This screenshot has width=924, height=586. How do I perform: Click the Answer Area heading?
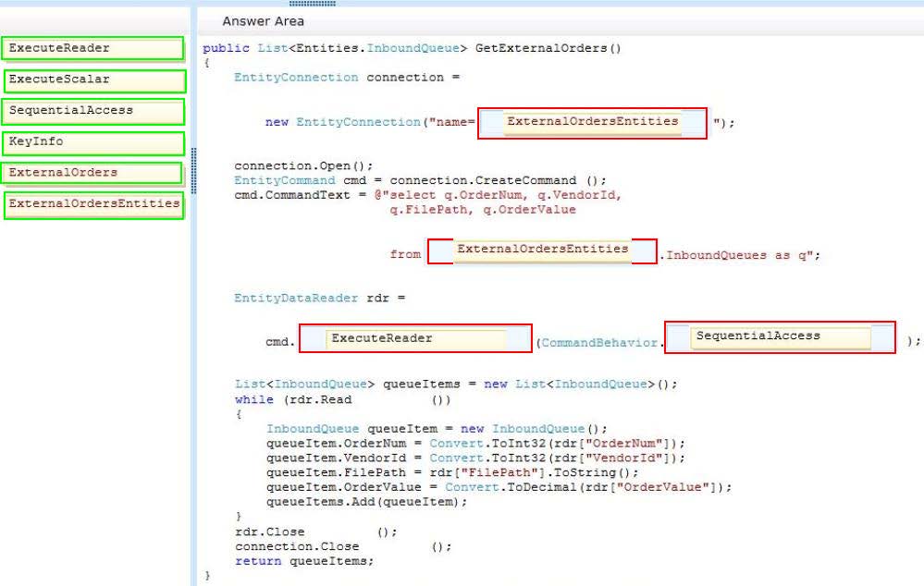pyautogui.click(x=264, y=21)
